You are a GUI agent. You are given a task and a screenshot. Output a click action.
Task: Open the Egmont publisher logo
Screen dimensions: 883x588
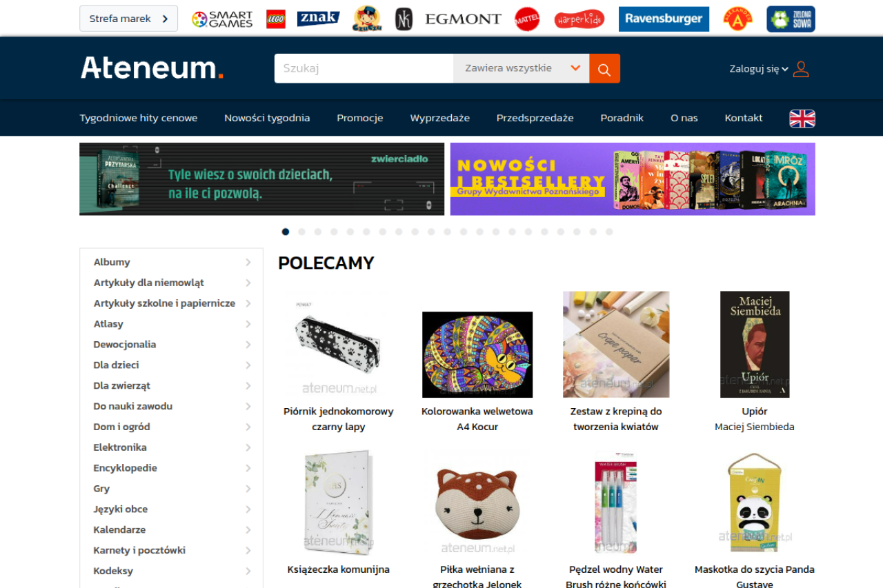point(464,19)
